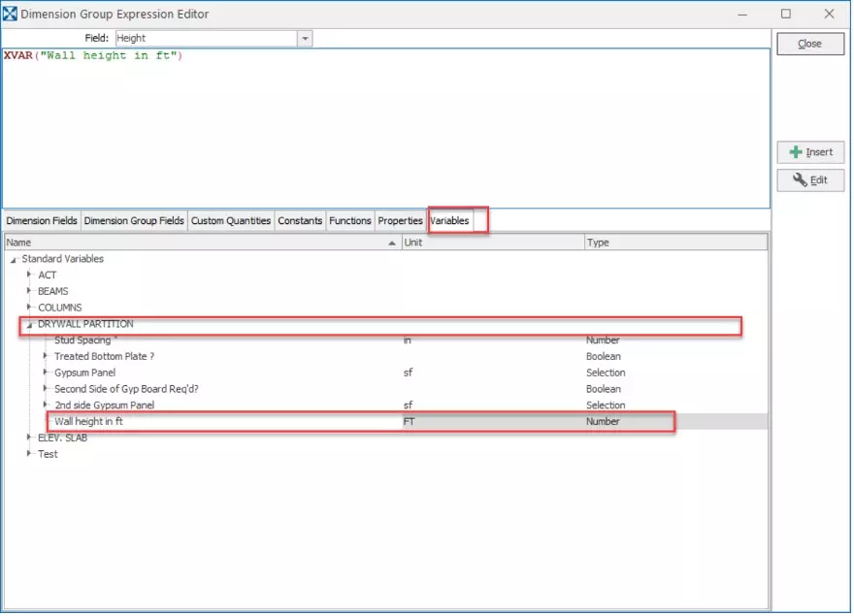The height and width of the screenshot is (616, 854).
Task: Expand the COLUMNS node
Action: pyautogui.click(x=29, y=308)
